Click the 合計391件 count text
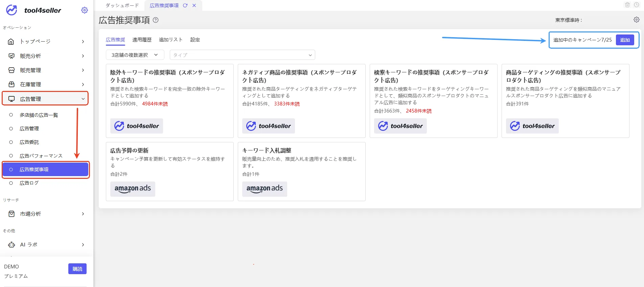644x287 pixels. 517,104
